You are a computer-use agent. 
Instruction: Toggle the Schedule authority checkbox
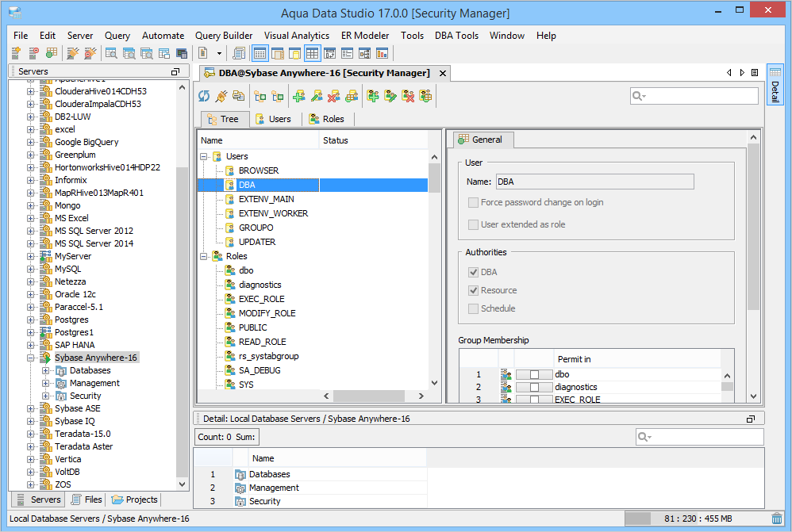(473, 308)
